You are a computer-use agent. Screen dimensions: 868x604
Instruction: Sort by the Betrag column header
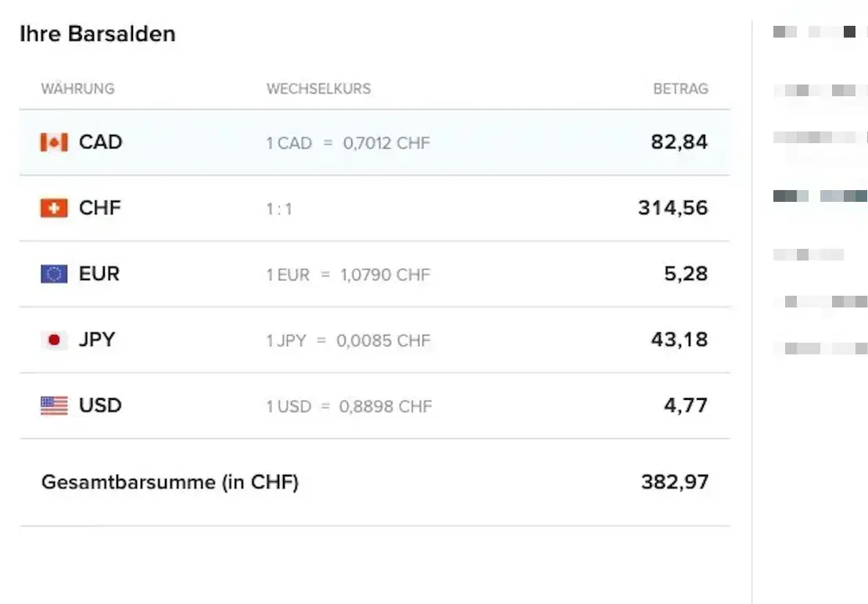(x=680, y=88)
